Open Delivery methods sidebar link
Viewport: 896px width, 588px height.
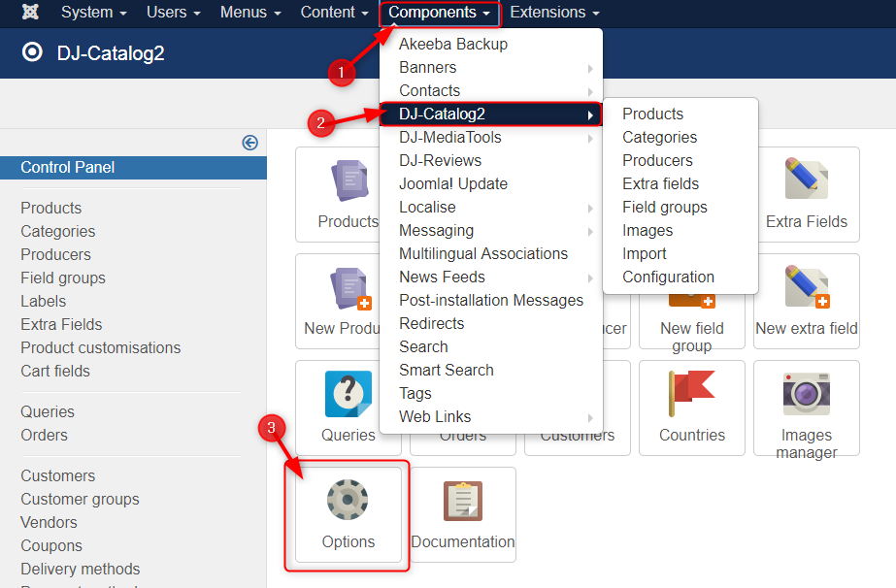pos(80,570)
